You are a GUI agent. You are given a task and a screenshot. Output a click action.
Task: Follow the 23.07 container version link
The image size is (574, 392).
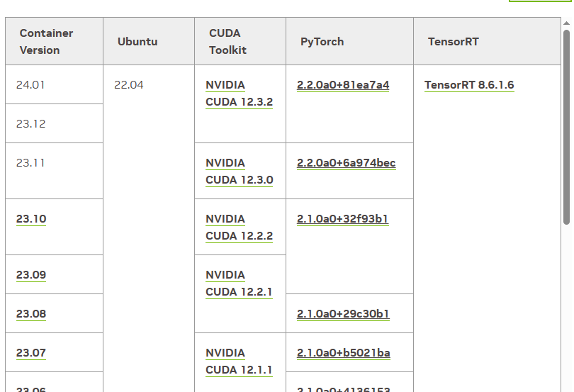(x=31, y=353)
